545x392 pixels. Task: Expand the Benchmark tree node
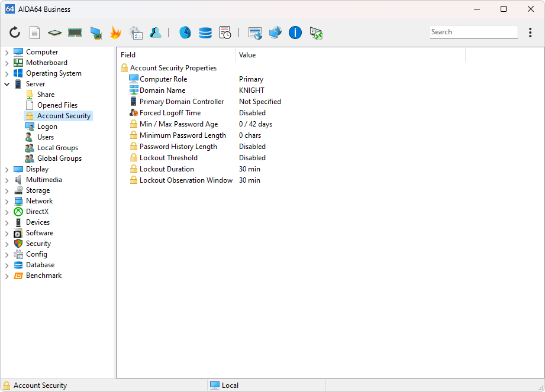tap(7, 276)
